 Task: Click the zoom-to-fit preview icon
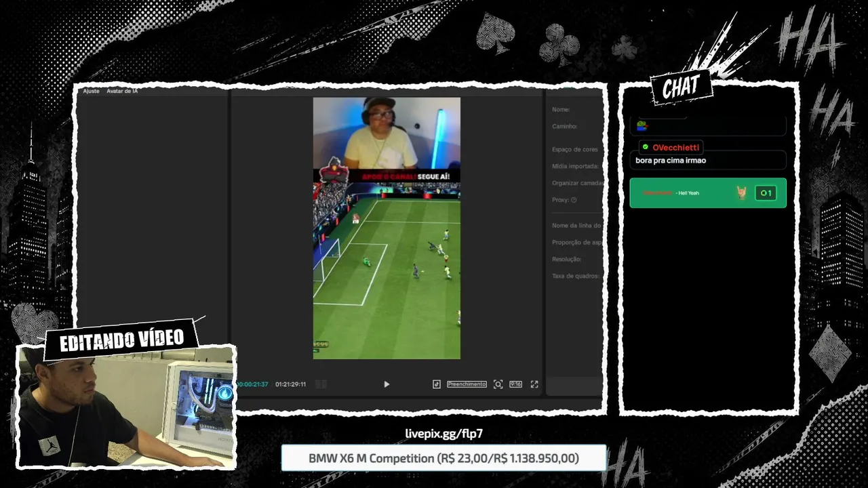(498, 384)
